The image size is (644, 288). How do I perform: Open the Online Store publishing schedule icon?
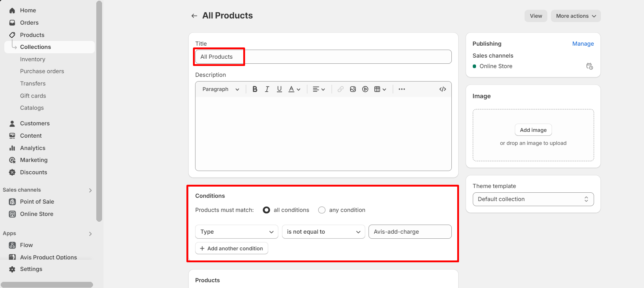589,66
